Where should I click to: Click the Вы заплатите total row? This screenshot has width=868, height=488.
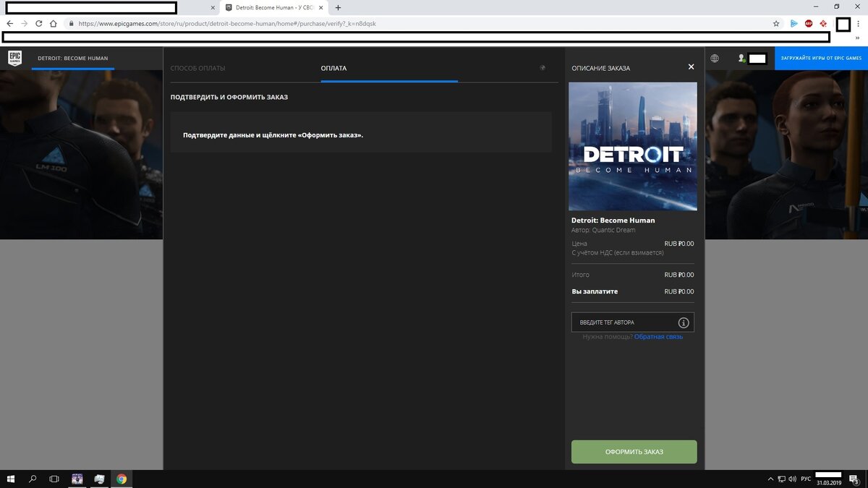click(633, 291)
